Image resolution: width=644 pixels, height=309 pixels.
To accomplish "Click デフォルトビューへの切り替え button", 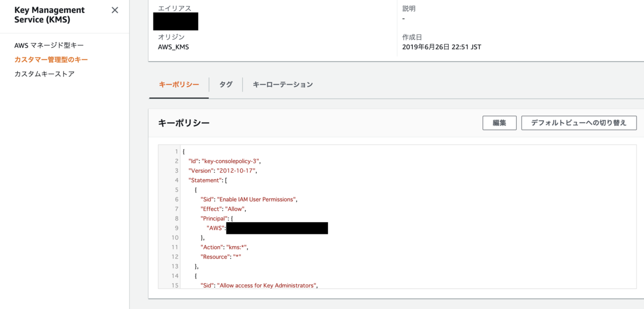I will [x=579, y=122].
